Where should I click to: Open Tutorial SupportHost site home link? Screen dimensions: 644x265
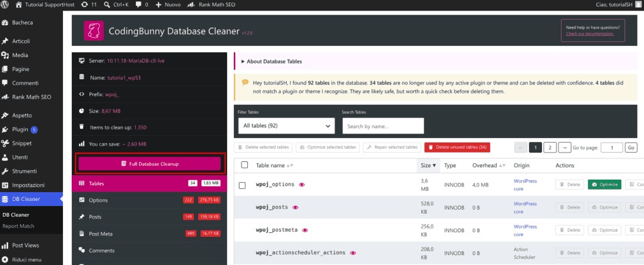[45, 5]
